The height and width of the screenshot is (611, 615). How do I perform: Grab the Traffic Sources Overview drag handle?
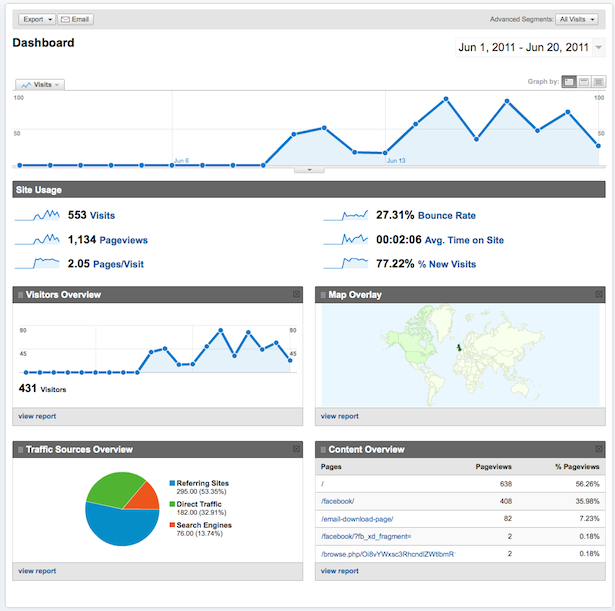(20, 450)
